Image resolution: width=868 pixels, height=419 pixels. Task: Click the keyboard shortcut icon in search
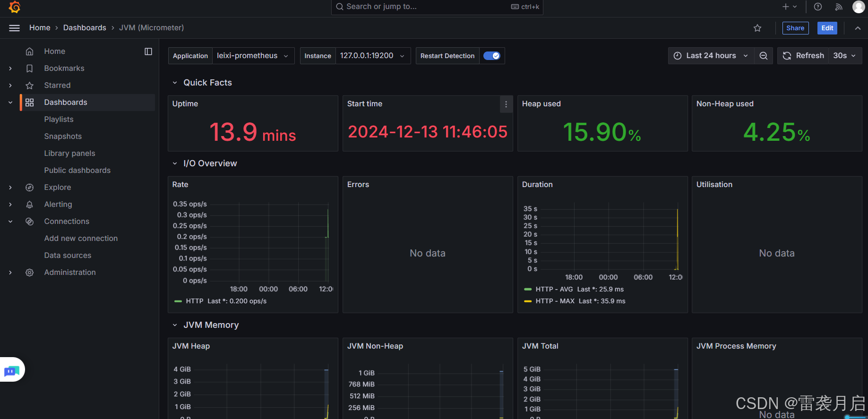pyautogui.click(x=515, y=7)
